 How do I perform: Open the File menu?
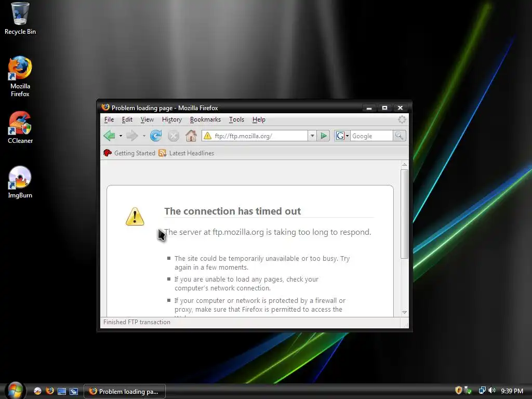(x=109, y=119)
